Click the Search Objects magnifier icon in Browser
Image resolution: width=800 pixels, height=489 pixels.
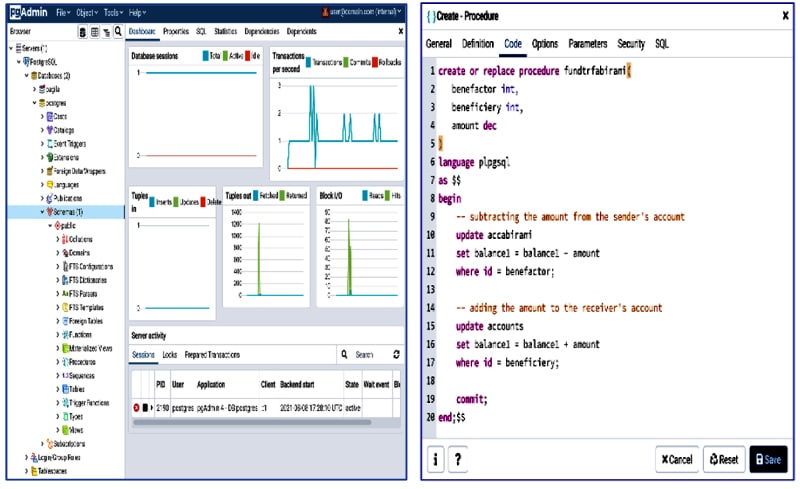[118, 32]
